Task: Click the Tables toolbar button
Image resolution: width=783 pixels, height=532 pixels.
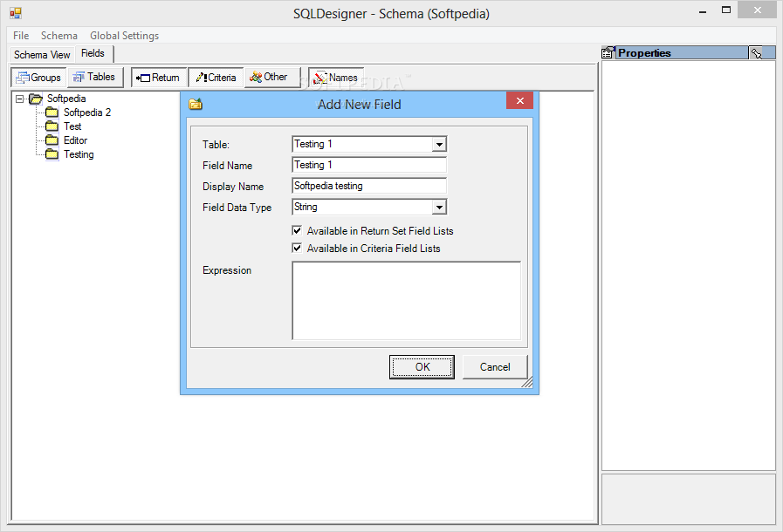Action: [95, 78]
